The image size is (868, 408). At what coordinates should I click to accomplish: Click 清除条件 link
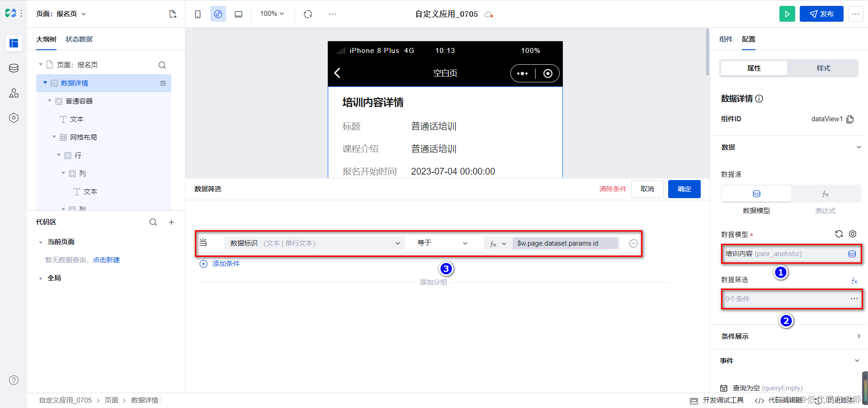pyautogui.click(x=613, y=189)
